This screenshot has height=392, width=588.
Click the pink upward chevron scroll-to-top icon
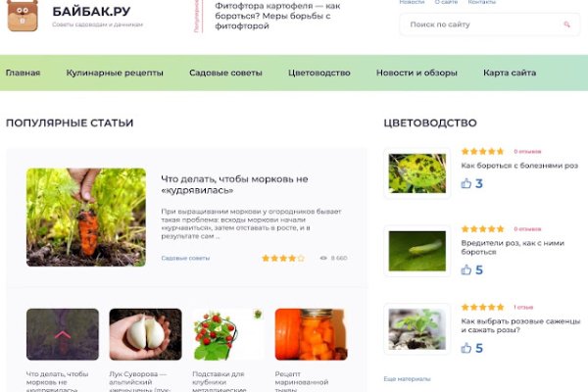(x=63, y=334)
